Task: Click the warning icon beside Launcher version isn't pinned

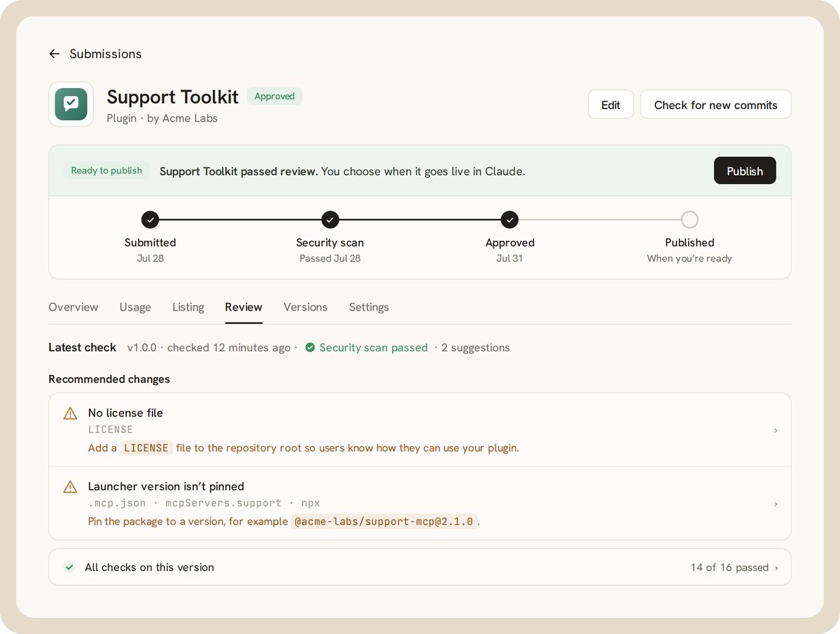Action: coord(70,487)
